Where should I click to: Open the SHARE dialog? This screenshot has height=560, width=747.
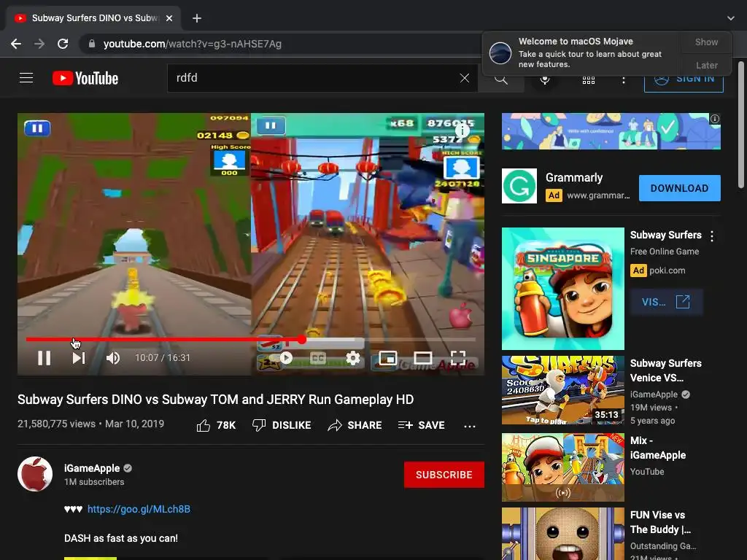point(355,425)
